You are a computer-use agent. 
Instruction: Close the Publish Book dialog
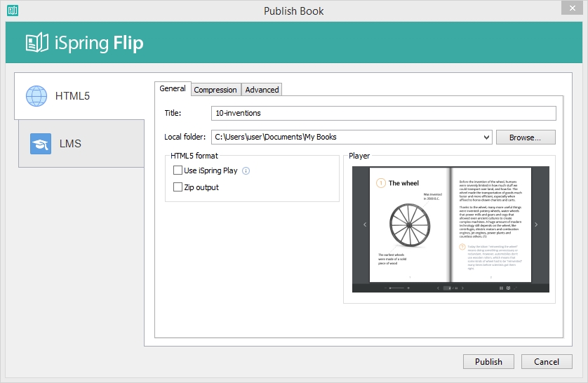[572, 8]
